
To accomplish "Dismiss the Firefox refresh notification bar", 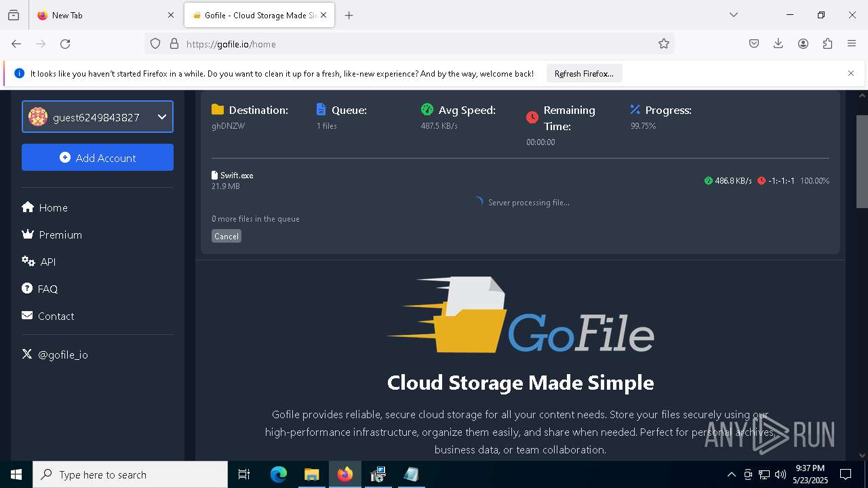I will tap(851, 73).
